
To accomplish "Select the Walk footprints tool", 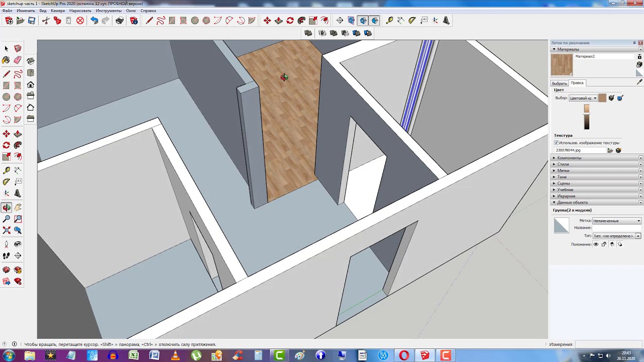I will click(6, 256).
